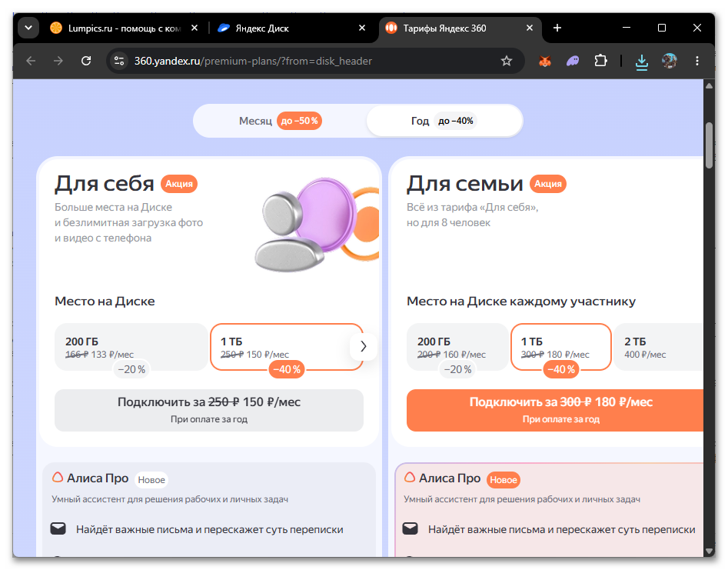Click the Акция badge next to Для семьи

pos(548,184)
